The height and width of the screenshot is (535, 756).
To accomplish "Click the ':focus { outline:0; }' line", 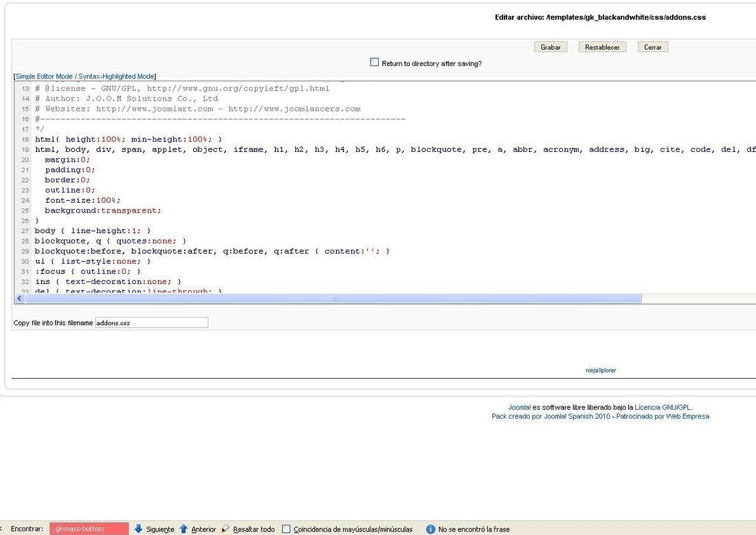I will pyautogui.click(x=88, y=271).
